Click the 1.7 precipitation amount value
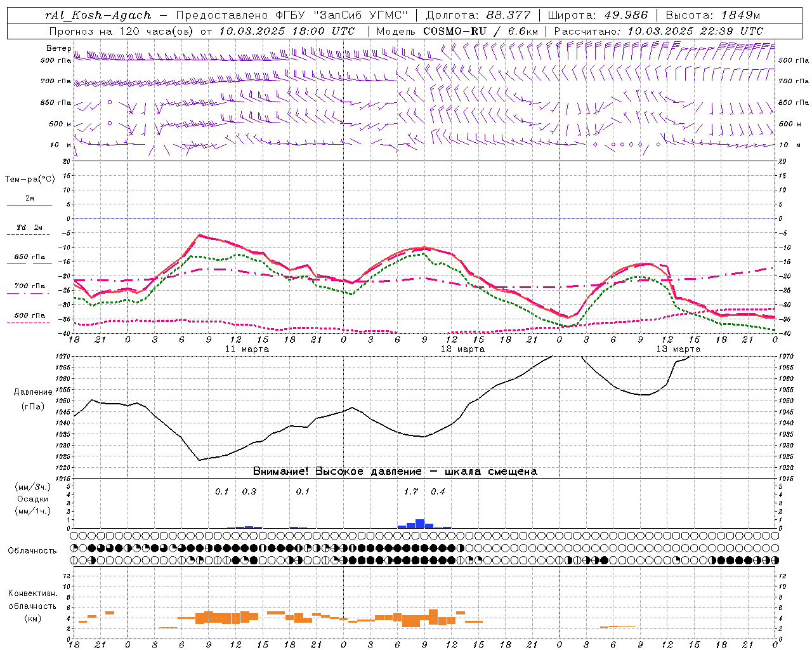Screen dimensions: 812x650 pos(411,491)
